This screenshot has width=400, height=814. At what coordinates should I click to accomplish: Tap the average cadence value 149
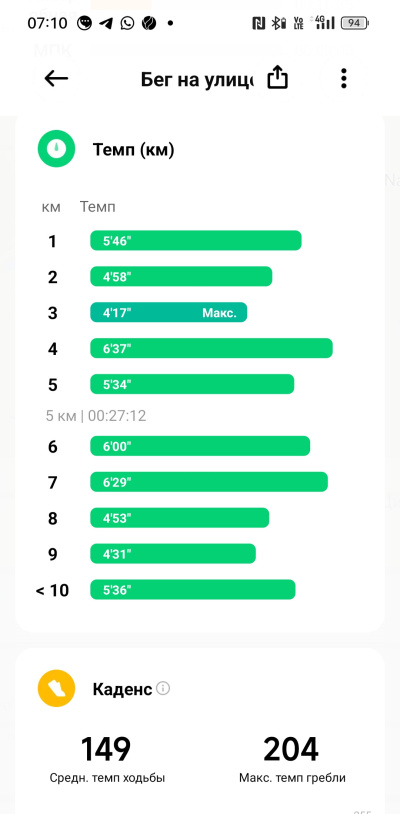[x=106, y=749]
